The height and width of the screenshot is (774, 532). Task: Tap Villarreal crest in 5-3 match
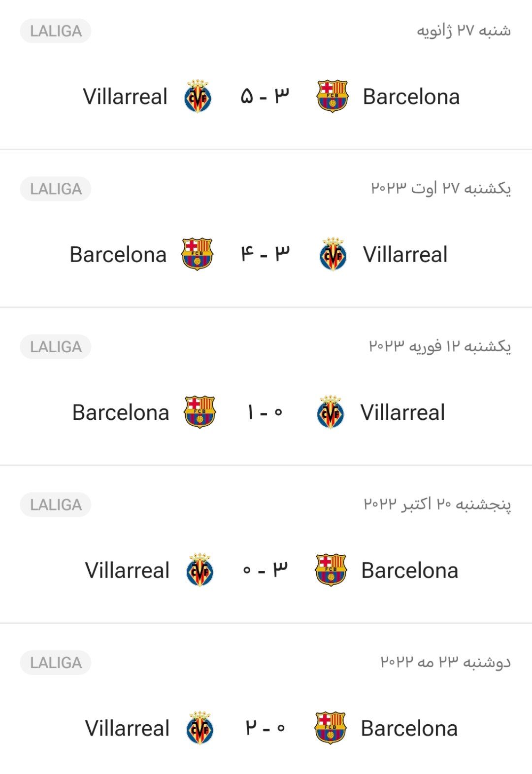[x=198, y=96]
